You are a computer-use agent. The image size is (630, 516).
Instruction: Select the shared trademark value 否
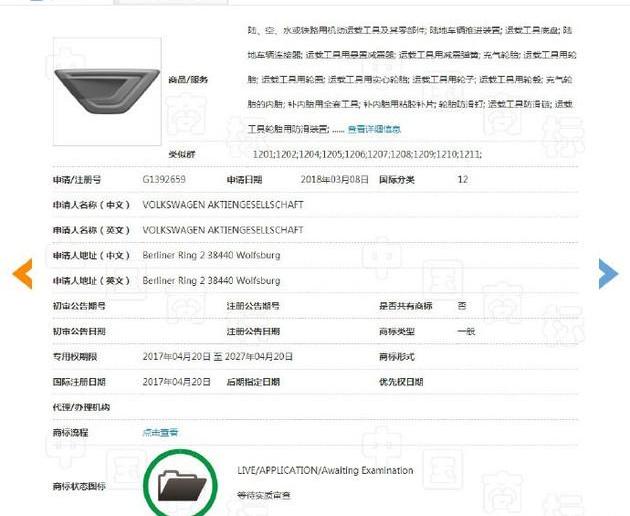click(462, 306)
